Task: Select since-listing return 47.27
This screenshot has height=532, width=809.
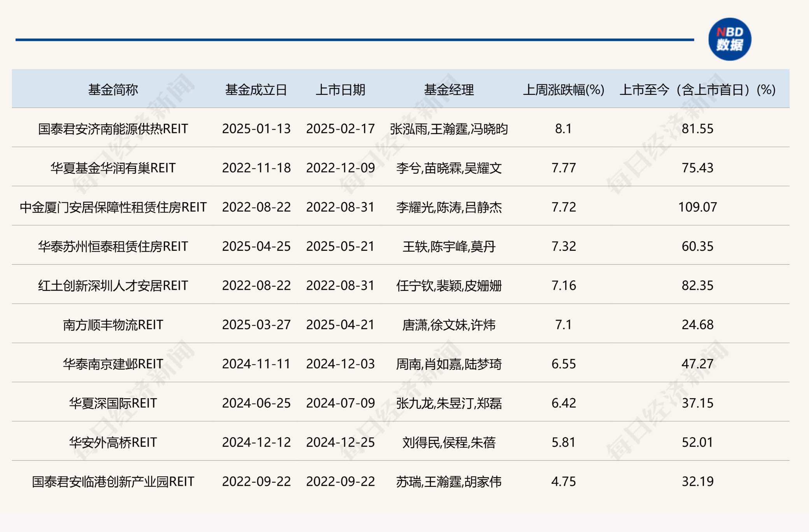Action: (698, 364)
